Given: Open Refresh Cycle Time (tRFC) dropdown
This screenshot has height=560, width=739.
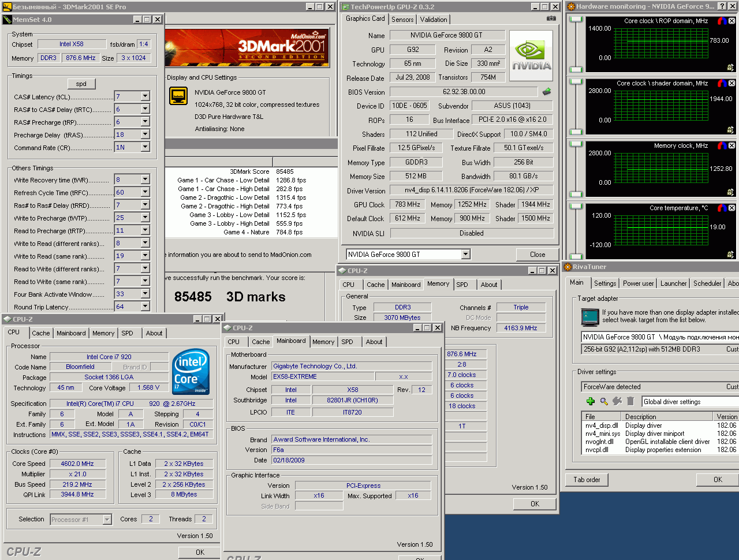Looking at the screenshot, I should click(x=145, y=192).
